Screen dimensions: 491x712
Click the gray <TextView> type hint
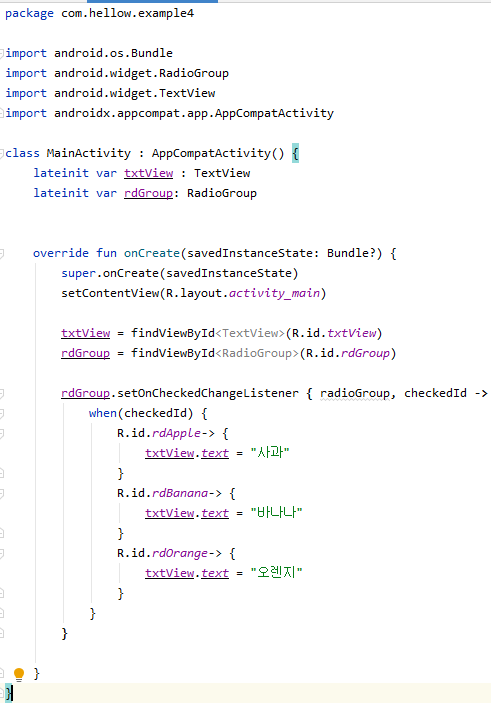point(250,333)
